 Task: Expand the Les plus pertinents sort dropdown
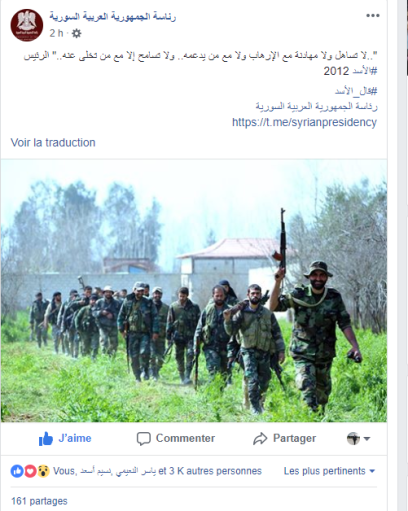(329, 471)
